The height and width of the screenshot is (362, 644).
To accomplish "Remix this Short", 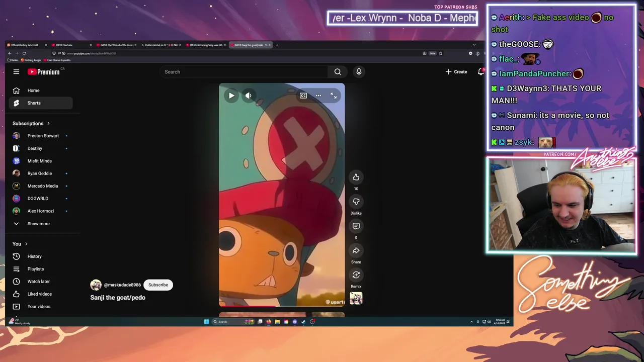I will [356, 275].
